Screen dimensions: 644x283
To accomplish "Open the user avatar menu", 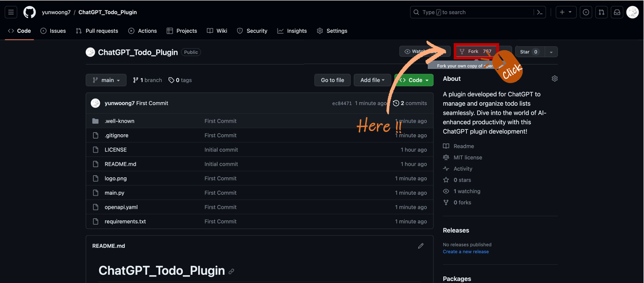I will 633,12.
